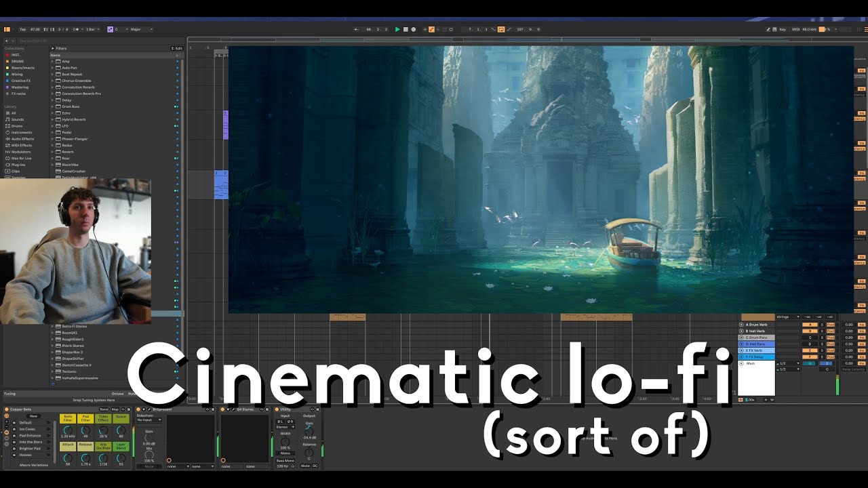Select the Main track header
The image size is (868, 488).
[756, 363]
